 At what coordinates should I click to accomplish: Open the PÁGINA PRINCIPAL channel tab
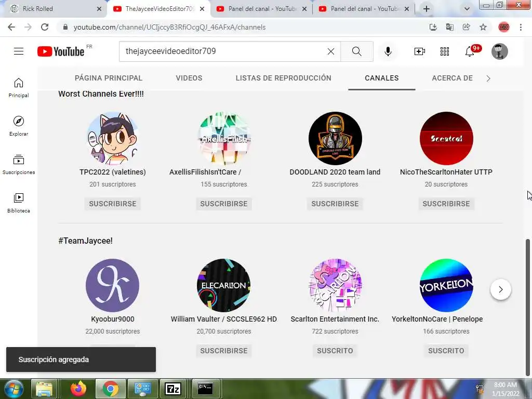[109, 78]
